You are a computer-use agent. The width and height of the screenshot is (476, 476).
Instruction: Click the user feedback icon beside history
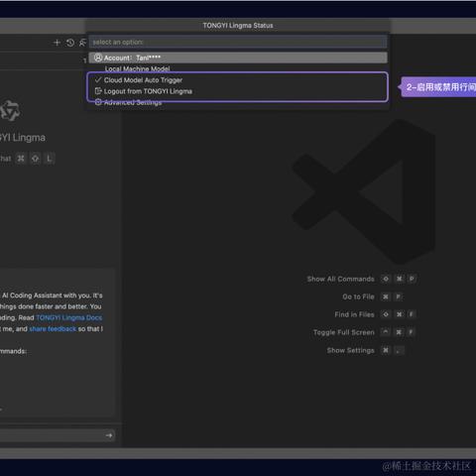82,43
